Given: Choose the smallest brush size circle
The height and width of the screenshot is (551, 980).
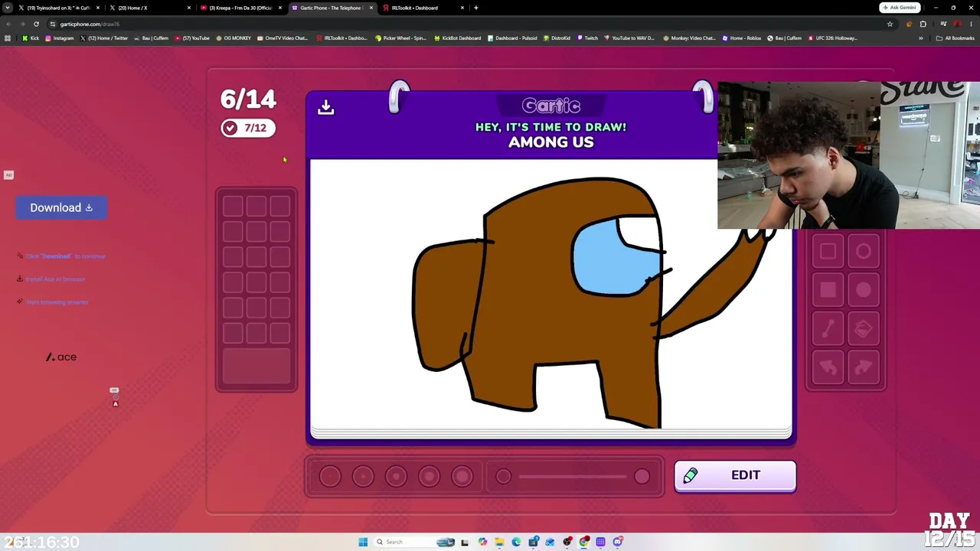Looking at the screenshot, I should [330, 477].
